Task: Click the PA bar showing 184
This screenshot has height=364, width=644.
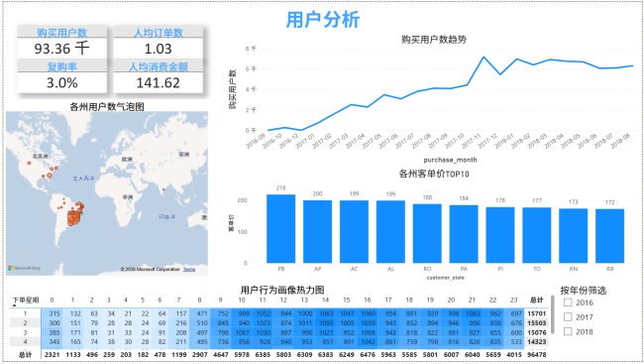Action: click(x=464, y=234)
